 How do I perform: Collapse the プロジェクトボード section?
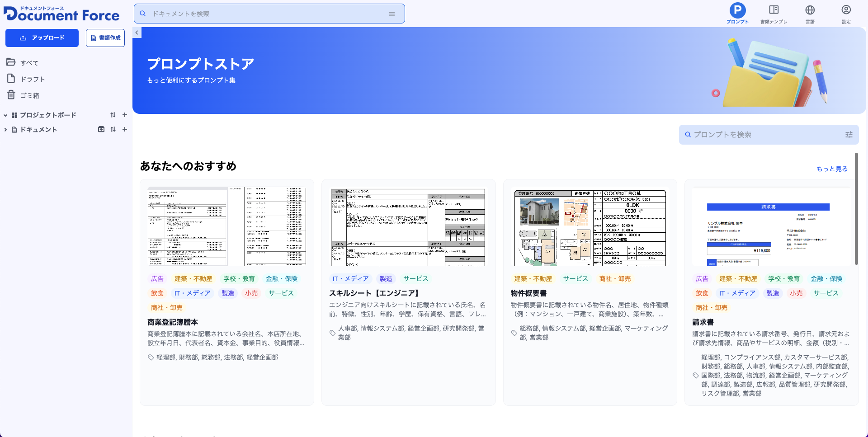coord(5,115)
